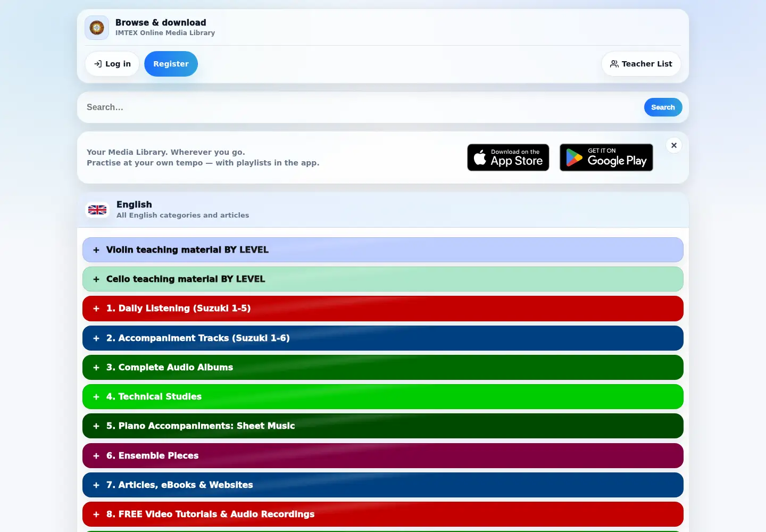Click 'All English categories and articles' text
Screen dimensions: 766x532
tap(182, 215)
